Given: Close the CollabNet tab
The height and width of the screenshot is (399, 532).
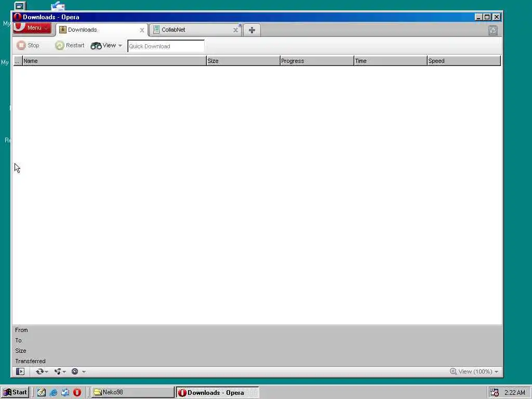Looking at the screenshot, I should 235,30.
